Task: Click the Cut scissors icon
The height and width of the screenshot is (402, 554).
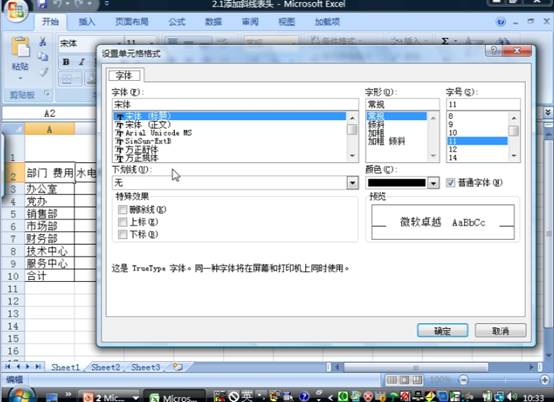Action: point(43,42)
